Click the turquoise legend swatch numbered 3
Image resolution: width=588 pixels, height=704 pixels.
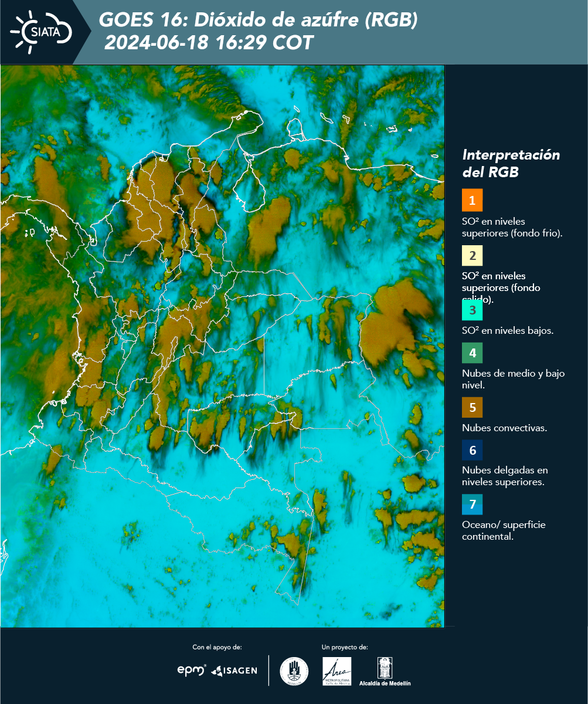click(x=472, y=309)
